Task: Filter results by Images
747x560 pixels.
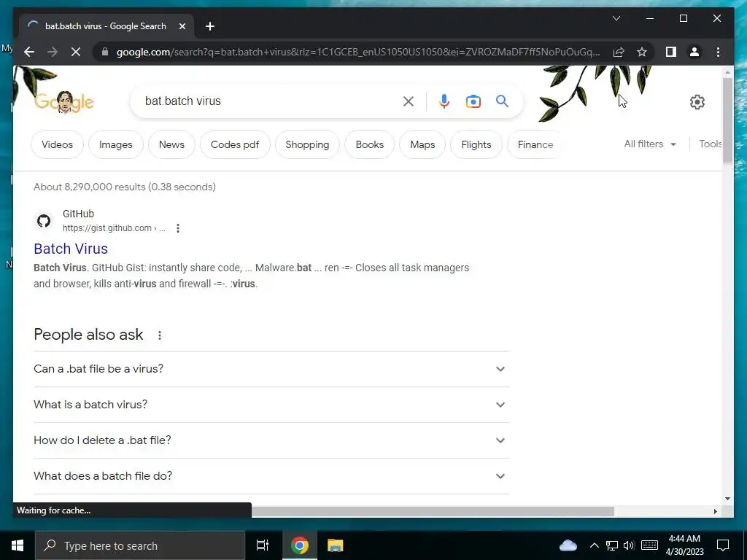Action: click(x=116, y=144)
